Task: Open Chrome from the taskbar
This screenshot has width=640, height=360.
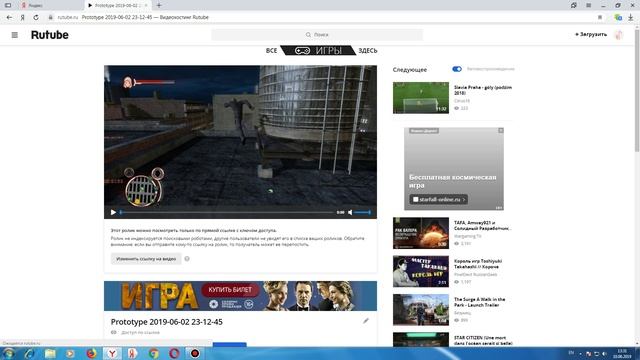Action: pyautogui.click(x=153, y=353)
